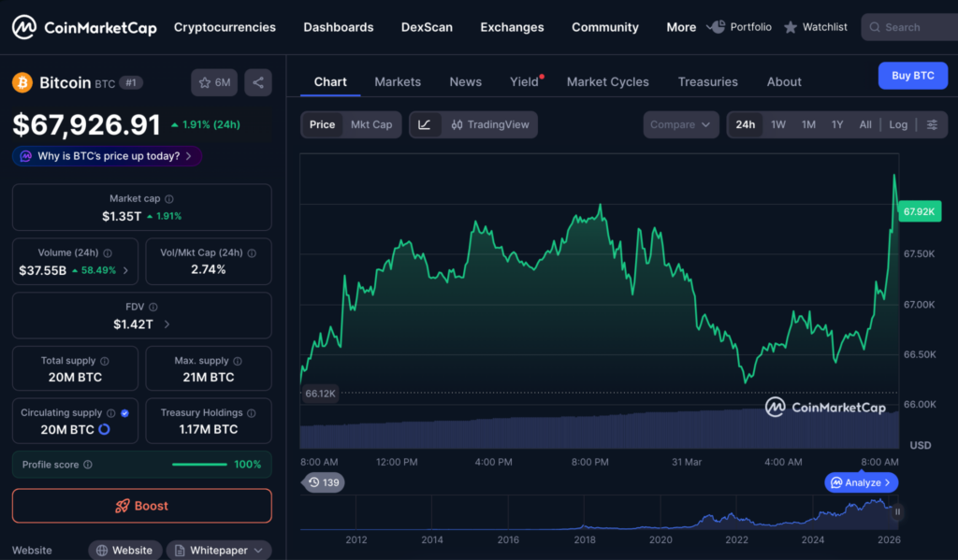This screenshot has width=958, height=560.
Task: Select the 1W time range
Action: pyautogui.click(x=778, y=124)
